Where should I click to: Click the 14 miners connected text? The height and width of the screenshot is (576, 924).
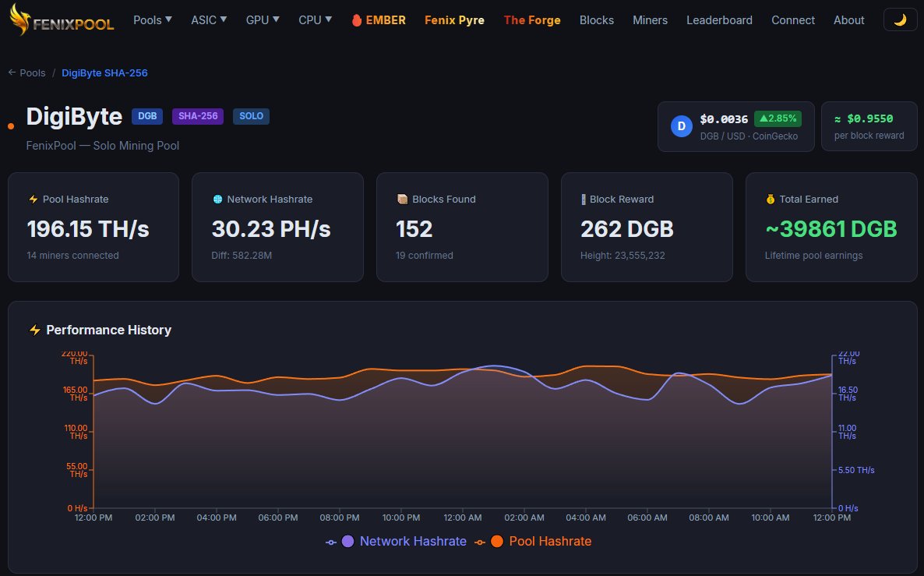tap(72, 256)
